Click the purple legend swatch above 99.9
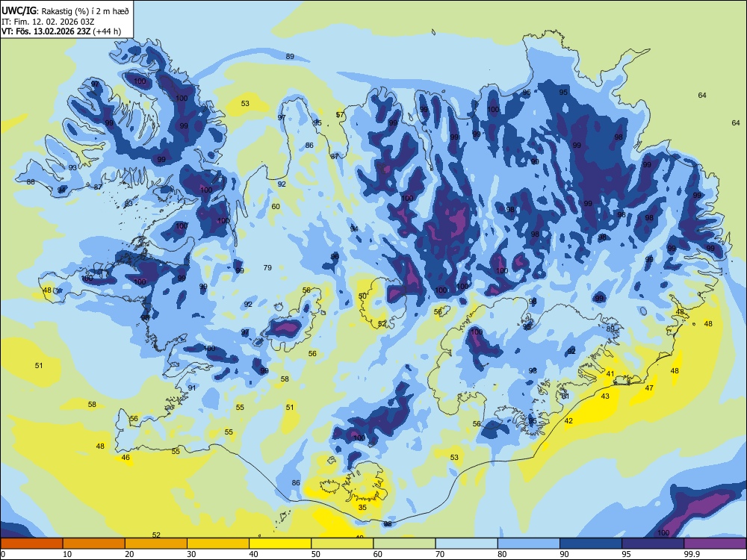The width and height of the screenshot is (747, 560). (x=715, y=544)
